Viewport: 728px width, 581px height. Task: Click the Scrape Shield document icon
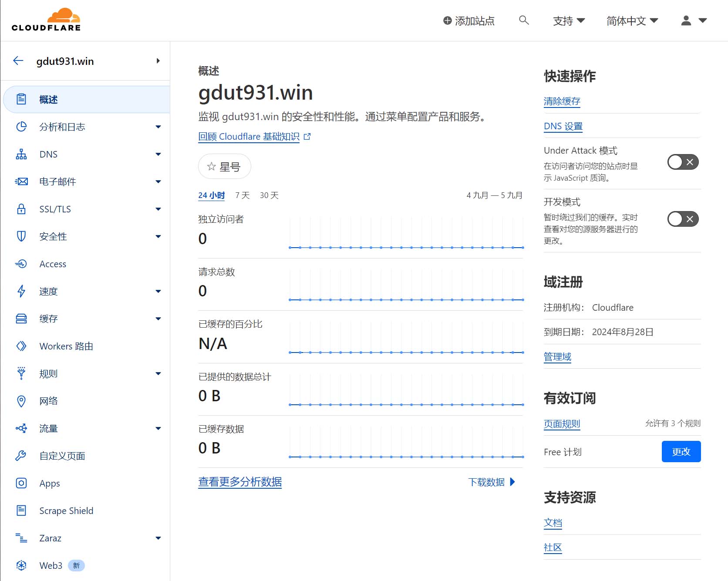(x=21, y=510)
